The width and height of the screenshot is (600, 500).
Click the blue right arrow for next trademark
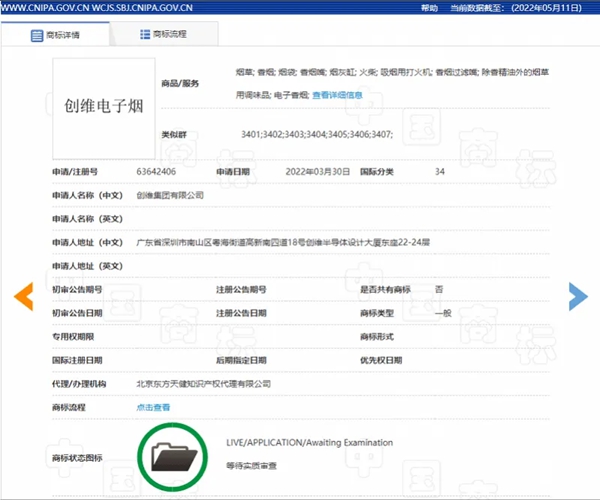coord(577,294)
